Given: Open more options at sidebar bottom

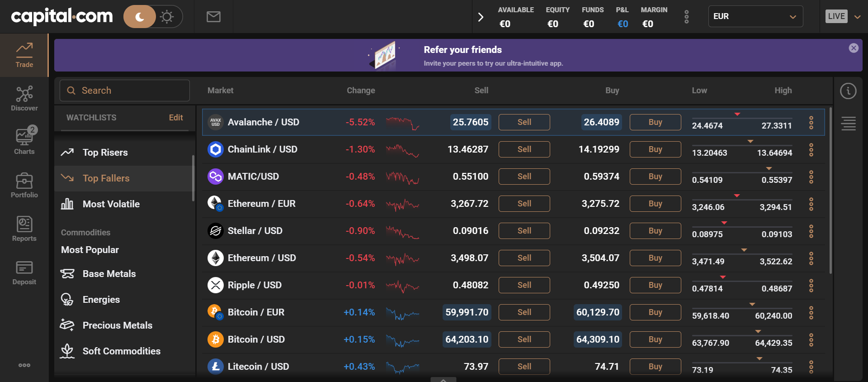Looking at the screenshot, I should coord(24,365).
